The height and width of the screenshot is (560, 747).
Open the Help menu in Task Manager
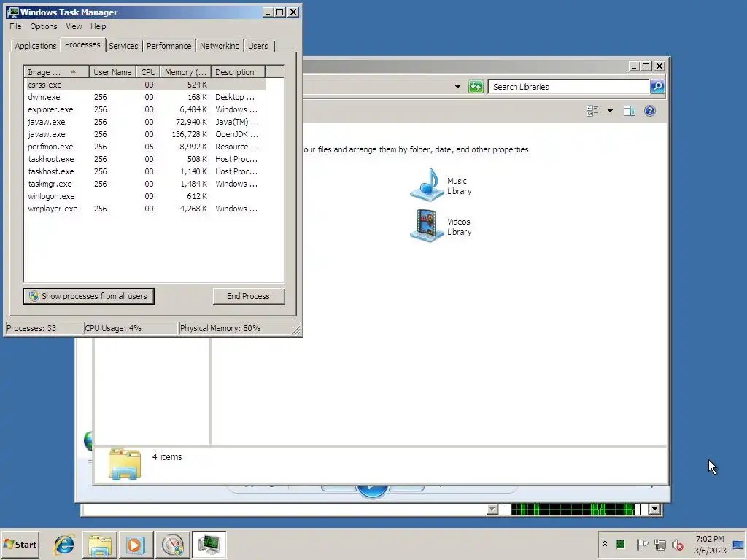point(98,26)
